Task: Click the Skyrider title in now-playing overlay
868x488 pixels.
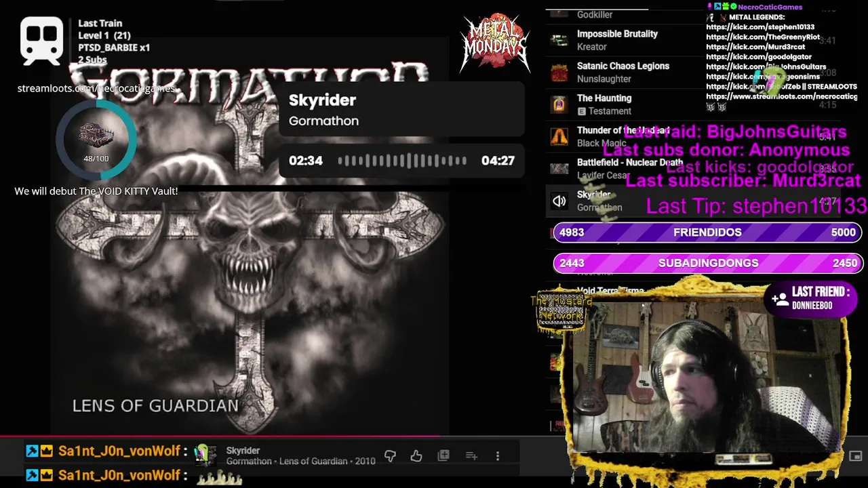Action: click(322, 100)
